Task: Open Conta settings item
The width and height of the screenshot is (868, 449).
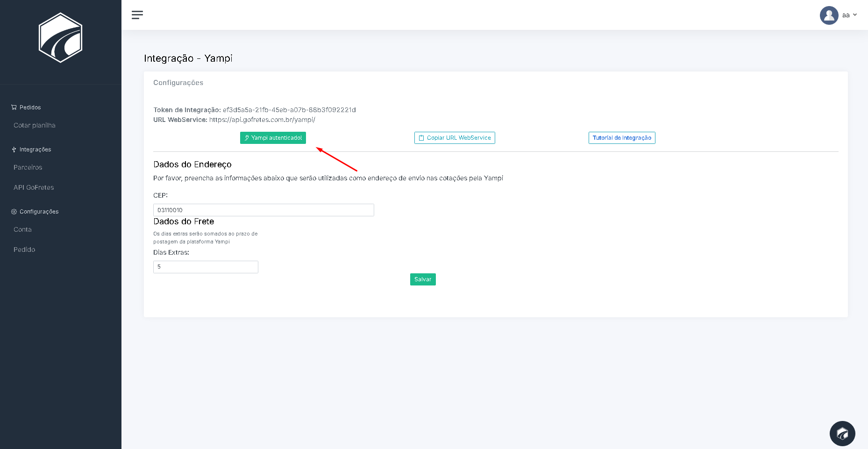Action: click(x=22, y=229)
